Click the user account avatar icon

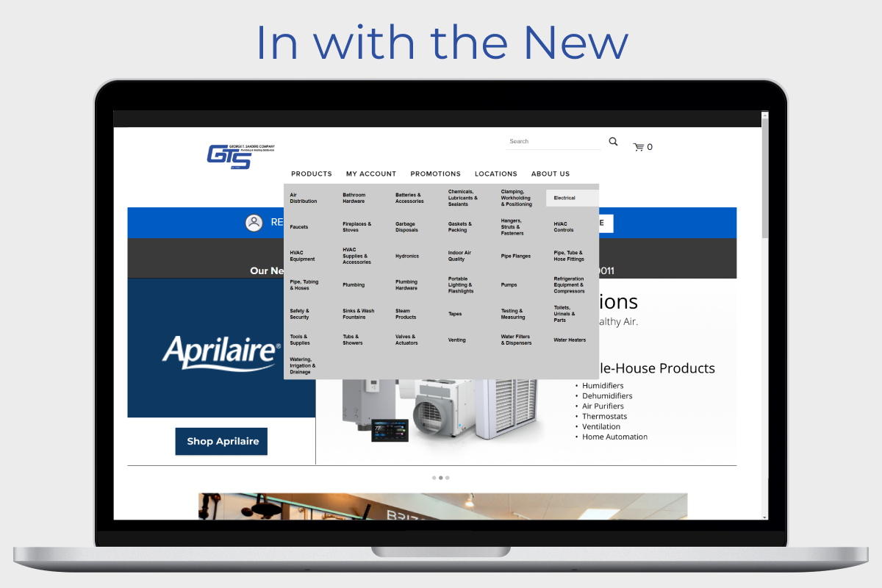tap(254, 223)
